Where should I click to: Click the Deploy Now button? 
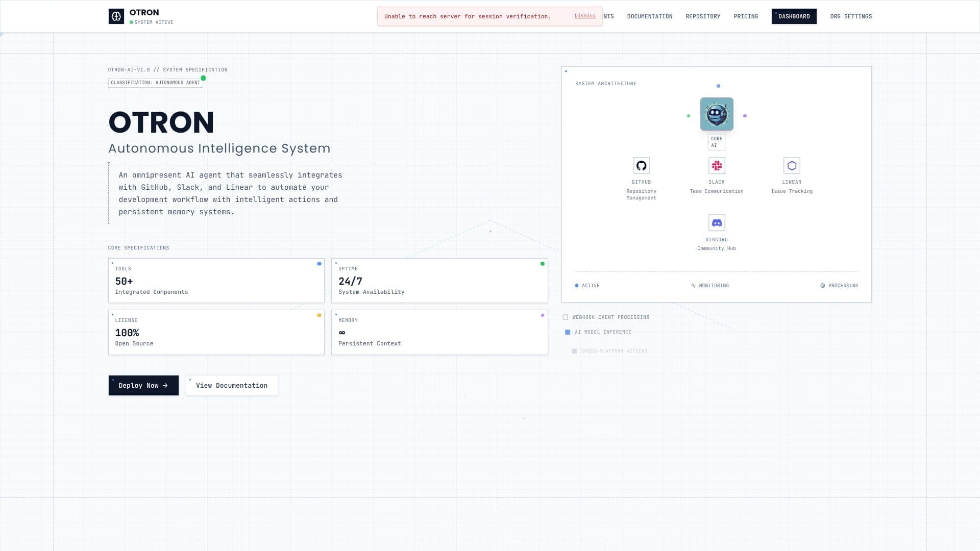coord(143,386)
